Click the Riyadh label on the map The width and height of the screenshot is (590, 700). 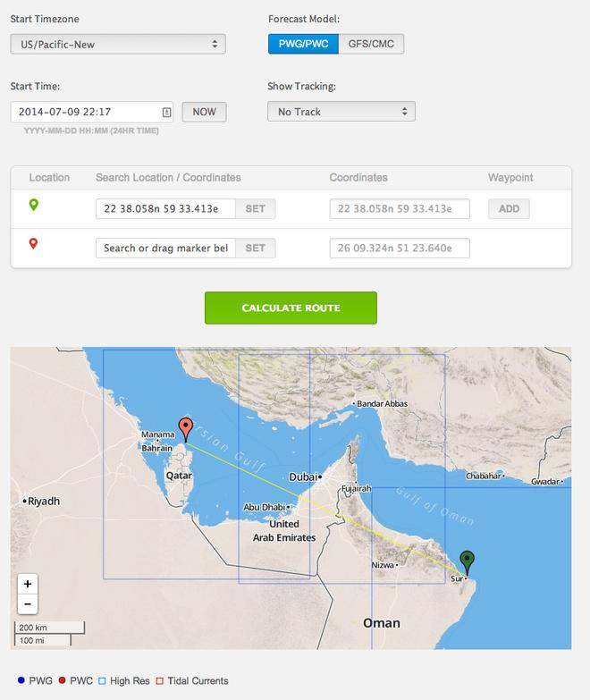tap(44, 502)
